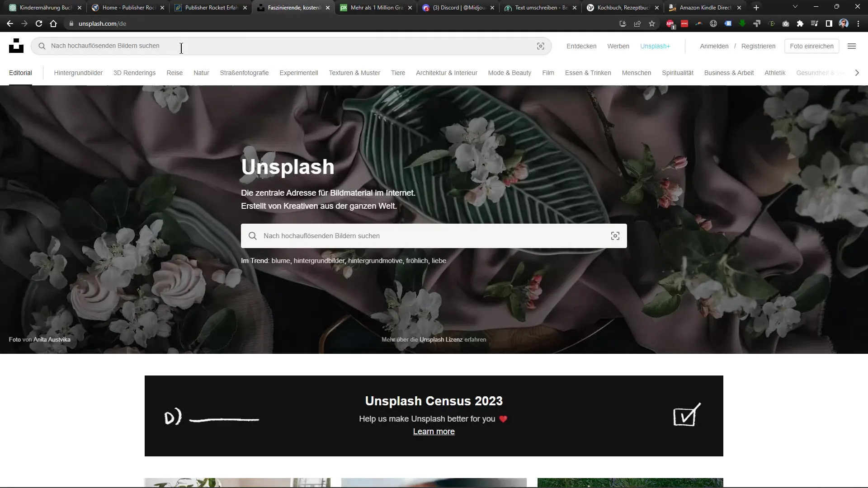Click the magnifier icon in the hero search box
Viewport: 868px width, 488px height.
pyautogui.click(x=253, y=236)
